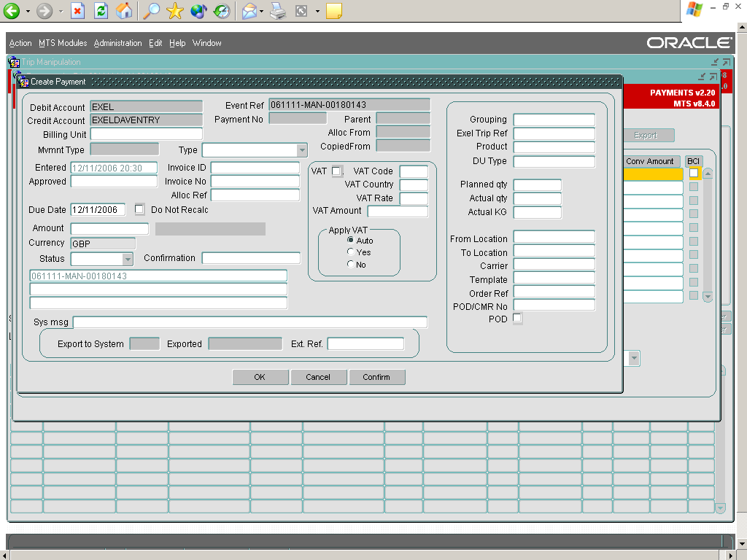This screenshot has height=560, width=747.
Task: Click the globe Media icon in toolbar
Action: (x=198, y=10)
